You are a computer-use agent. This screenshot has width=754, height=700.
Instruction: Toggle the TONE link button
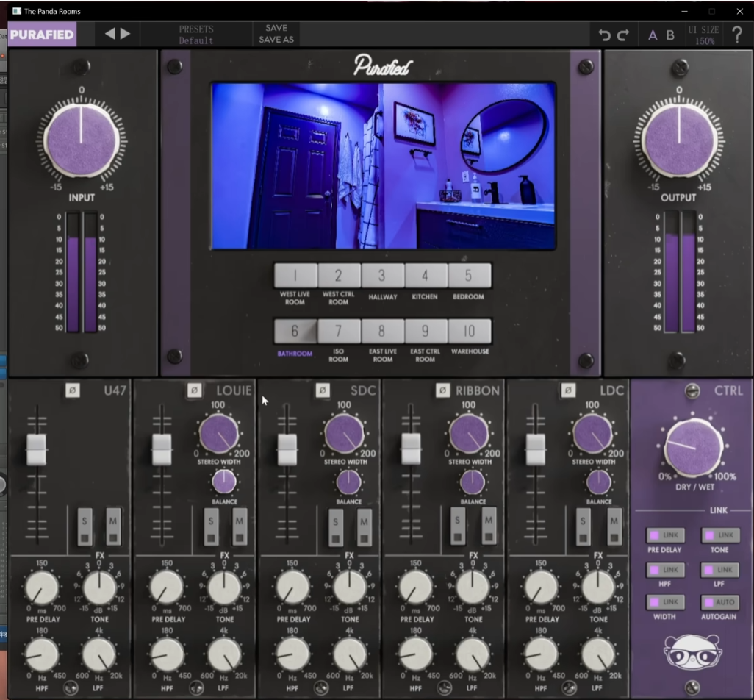tap(720, 535)
